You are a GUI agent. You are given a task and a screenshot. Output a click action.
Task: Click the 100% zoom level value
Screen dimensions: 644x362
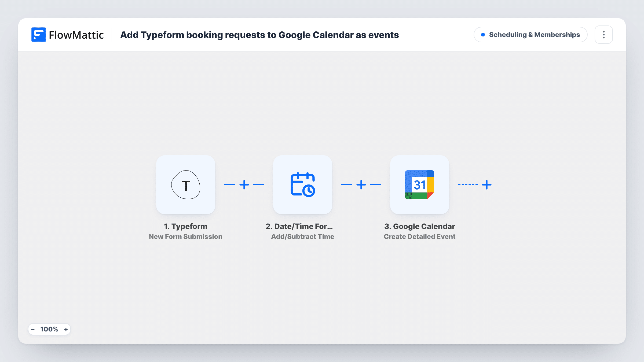pyautogui.click(x=49, y=329)
